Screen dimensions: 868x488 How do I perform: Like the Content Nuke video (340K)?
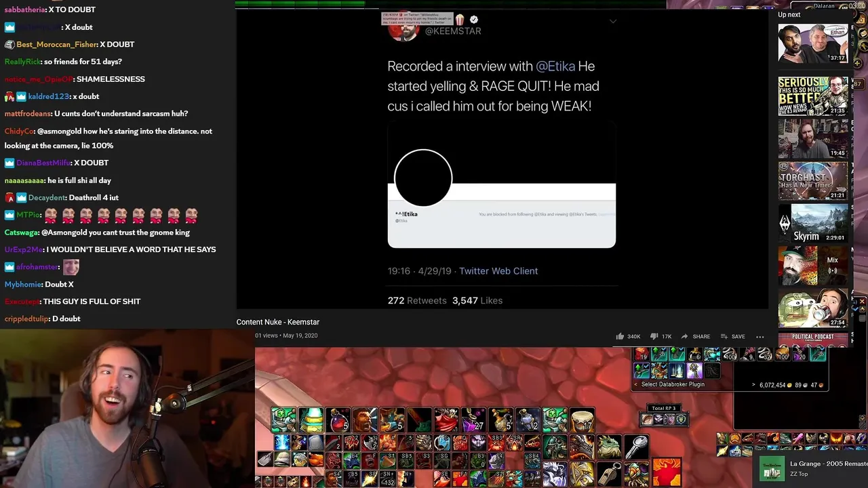point(628,336)
